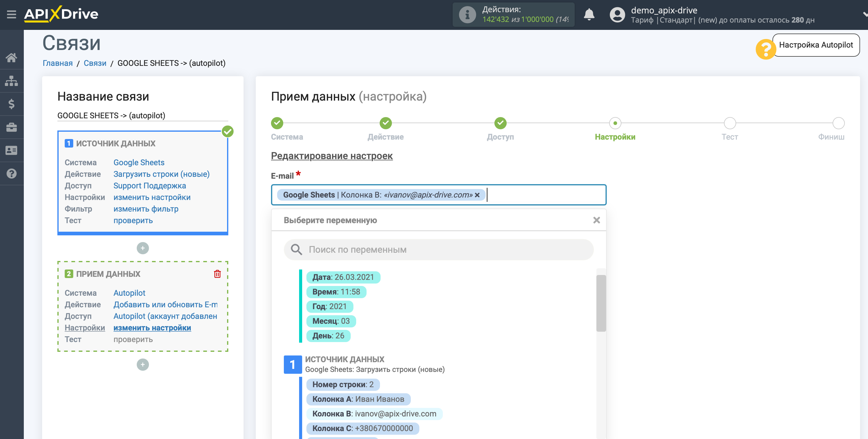Select Настройки wizard step
The width and height of the screenshot is (868, 439).
[615, 123]
